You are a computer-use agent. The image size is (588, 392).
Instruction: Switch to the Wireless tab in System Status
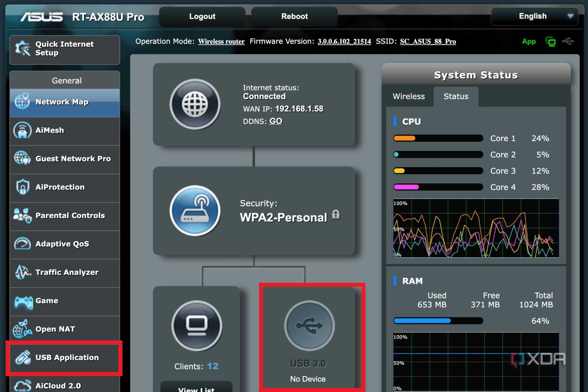coord(408,96)
